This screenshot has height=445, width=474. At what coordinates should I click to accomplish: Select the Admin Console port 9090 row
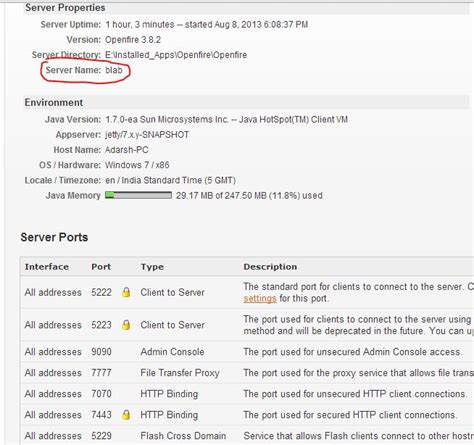pos(247,352)
